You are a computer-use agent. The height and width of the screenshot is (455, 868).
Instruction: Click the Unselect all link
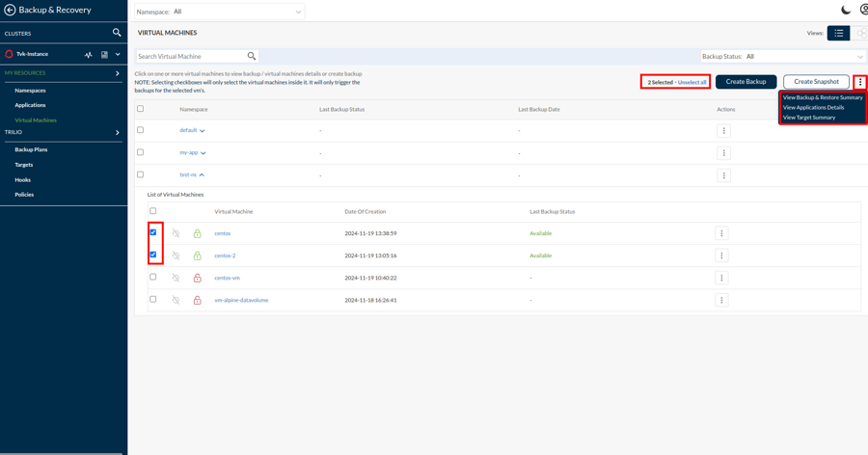pos(692,83)
